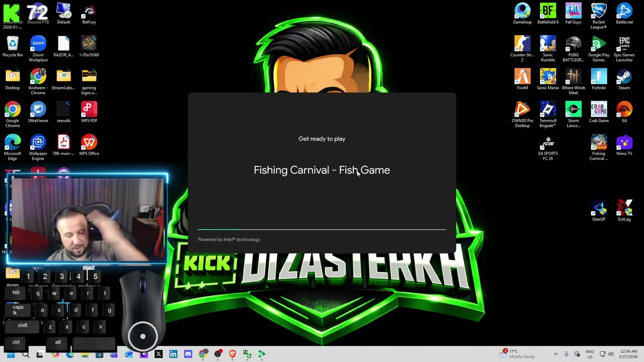Screen dimensions: 644x362
Task: Click the ExitLag desktop shortcut
Action: pos(624,211)
